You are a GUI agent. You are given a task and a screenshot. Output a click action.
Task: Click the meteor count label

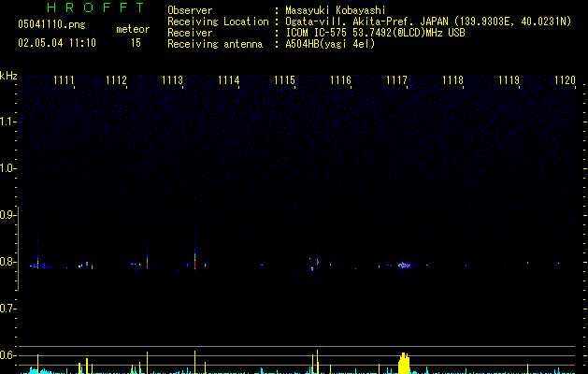click(133, 29)
